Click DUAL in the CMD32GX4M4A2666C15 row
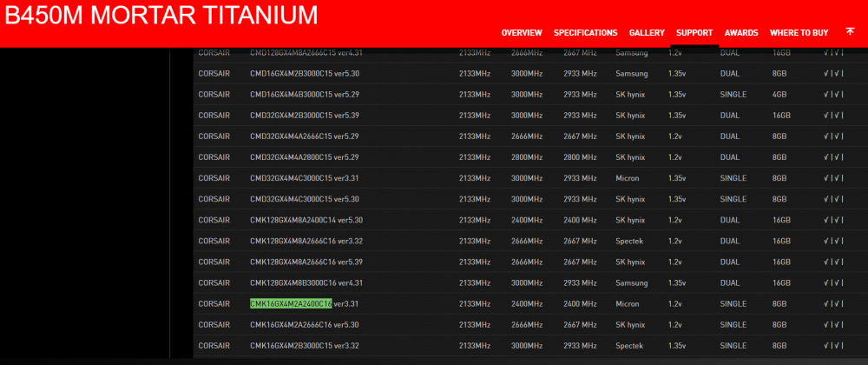The width and height of the screenshot is (868, 365). tap(730, 136)
